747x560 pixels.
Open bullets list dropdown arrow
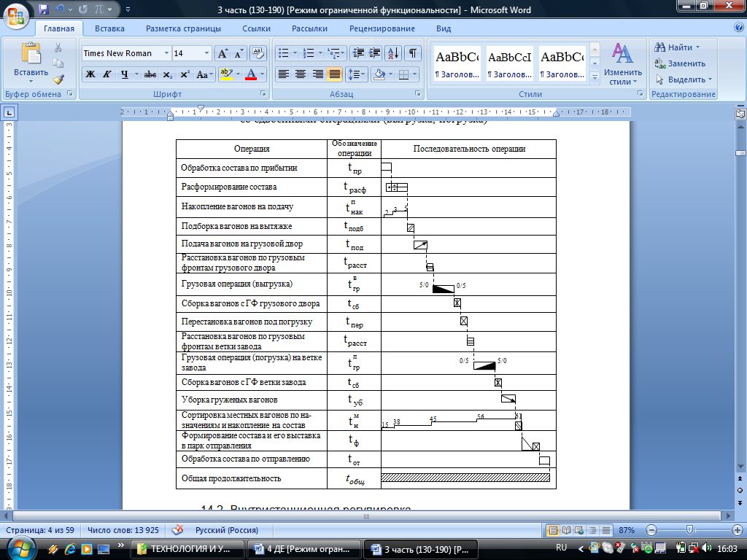pos(295,53)
